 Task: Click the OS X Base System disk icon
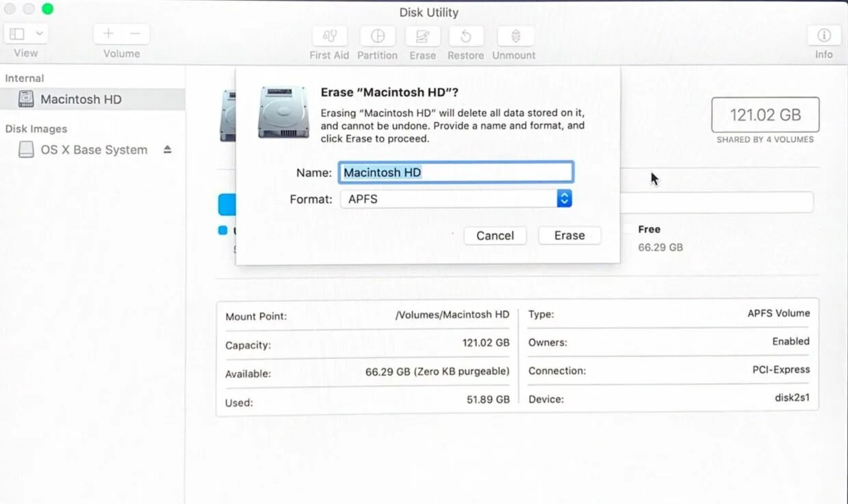26,150
